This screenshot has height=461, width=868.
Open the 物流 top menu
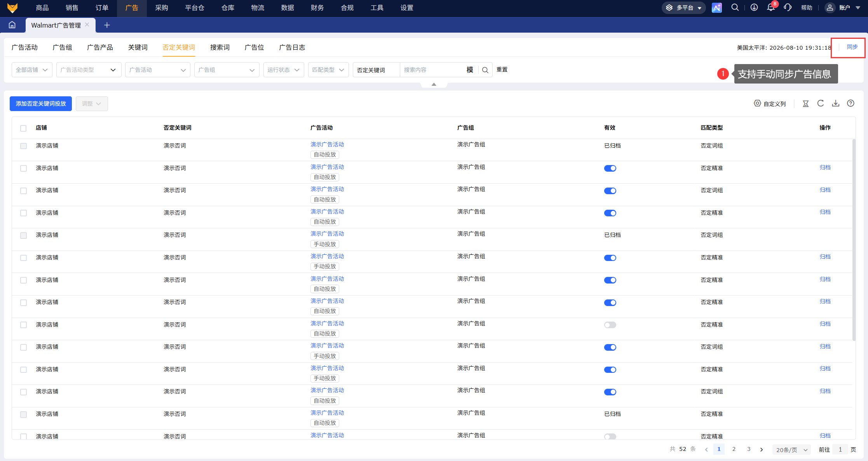258,8
